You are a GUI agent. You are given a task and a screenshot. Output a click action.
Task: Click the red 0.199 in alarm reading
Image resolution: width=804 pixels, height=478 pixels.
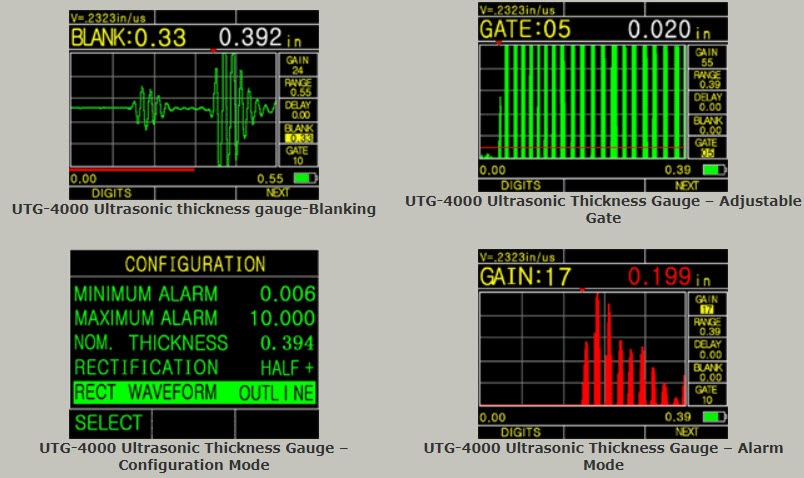(x=669, y=277)
